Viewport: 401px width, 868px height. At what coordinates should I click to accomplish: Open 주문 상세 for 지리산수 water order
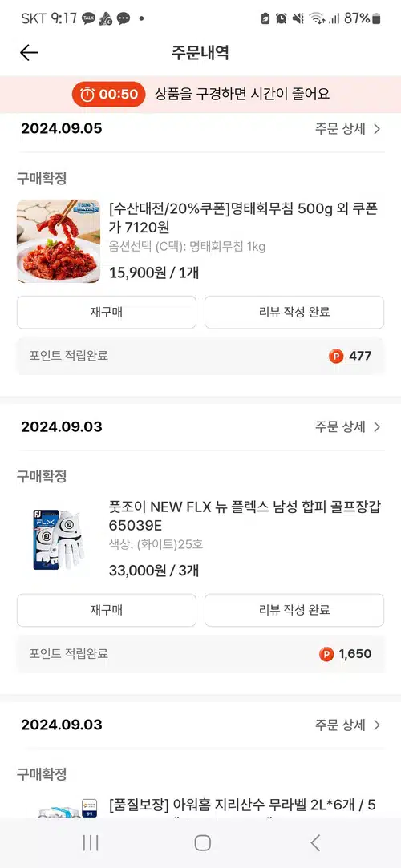(x=348, y=725)
